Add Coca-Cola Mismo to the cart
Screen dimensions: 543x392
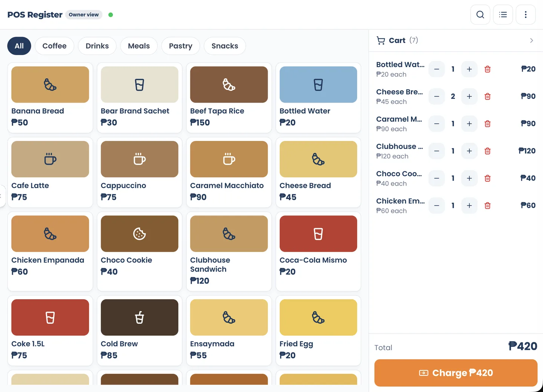tap(318, 251)
